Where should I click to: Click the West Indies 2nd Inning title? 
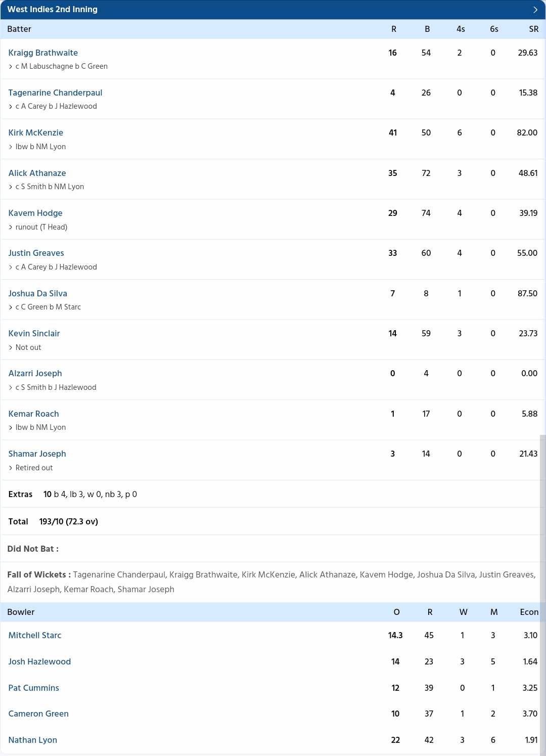coord(53,9)
